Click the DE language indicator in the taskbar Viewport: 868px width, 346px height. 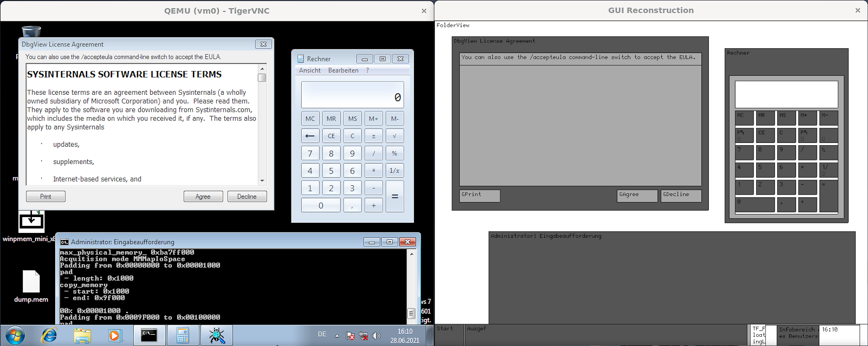322,334
